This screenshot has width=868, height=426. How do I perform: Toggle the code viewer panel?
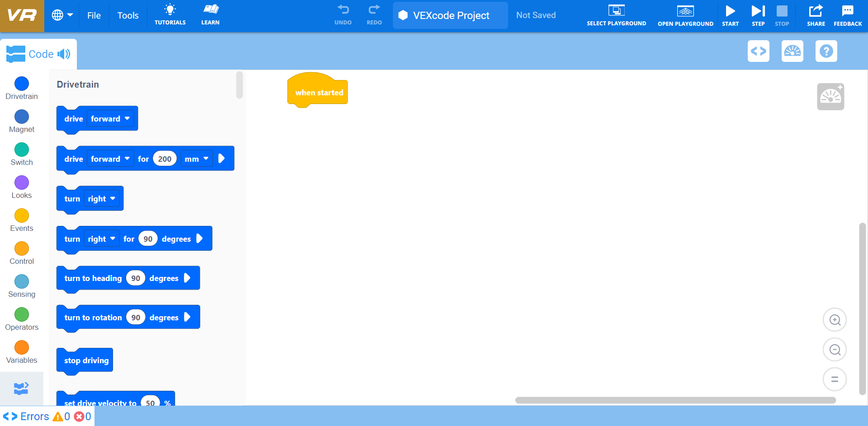[759, 51]
